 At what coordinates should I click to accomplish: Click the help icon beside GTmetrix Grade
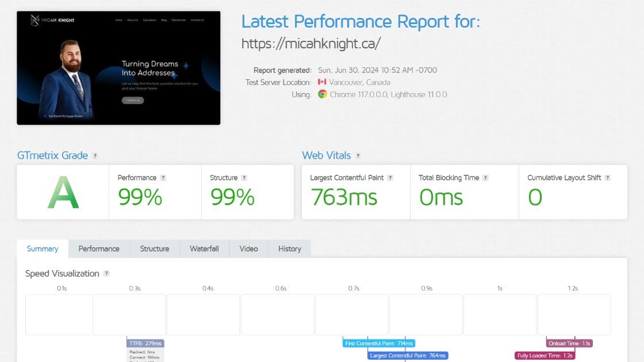[95, 156]
